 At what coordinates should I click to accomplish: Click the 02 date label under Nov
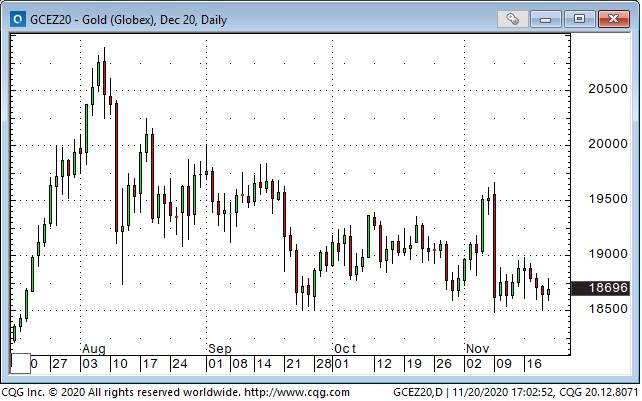pyautogui.click(x=474, y=364)
